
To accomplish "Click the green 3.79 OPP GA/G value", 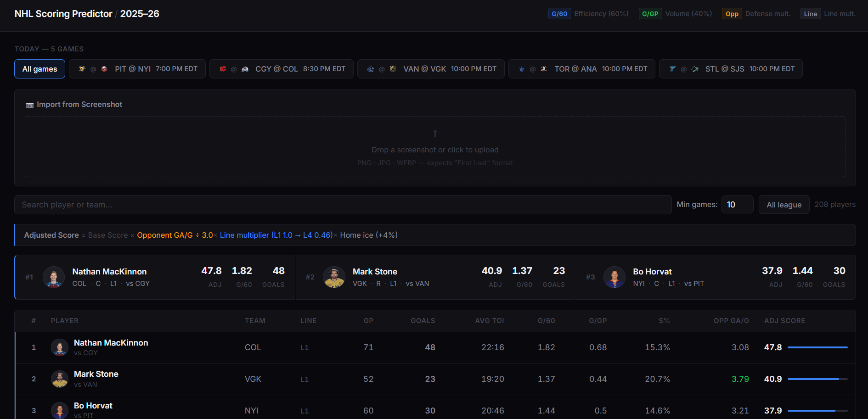I will pos(740,379).
